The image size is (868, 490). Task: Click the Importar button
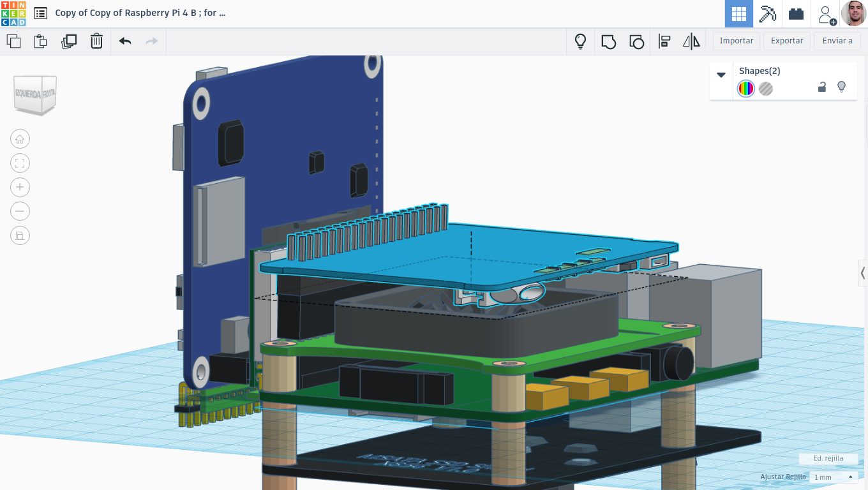point(737,41)
